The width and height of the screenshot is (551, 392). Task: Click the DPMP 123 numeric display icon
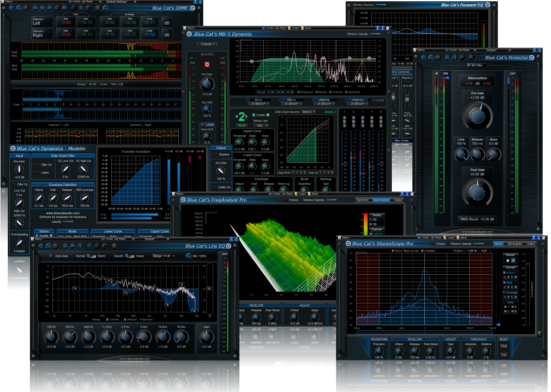pyautogui.click(x=36, y=8)
